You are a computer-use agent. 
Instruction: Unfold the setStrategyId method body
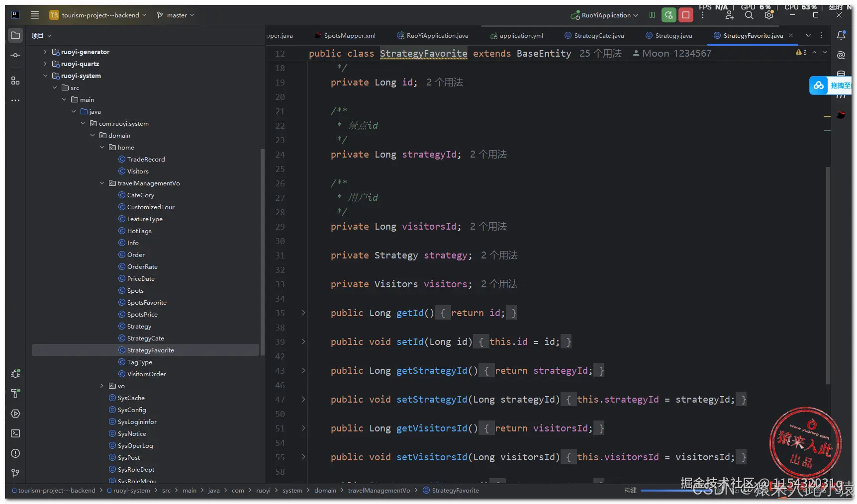[303, 399]
